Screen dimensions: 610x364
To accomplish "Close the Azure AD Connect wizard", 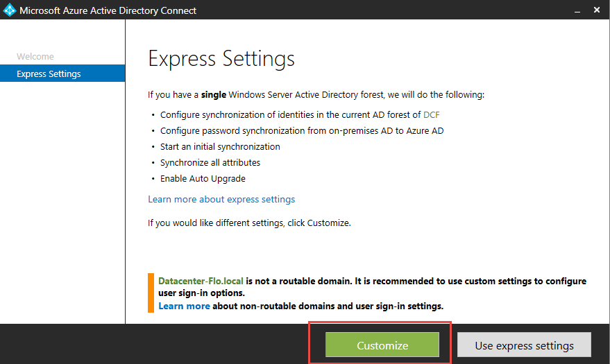I will 597,10.
